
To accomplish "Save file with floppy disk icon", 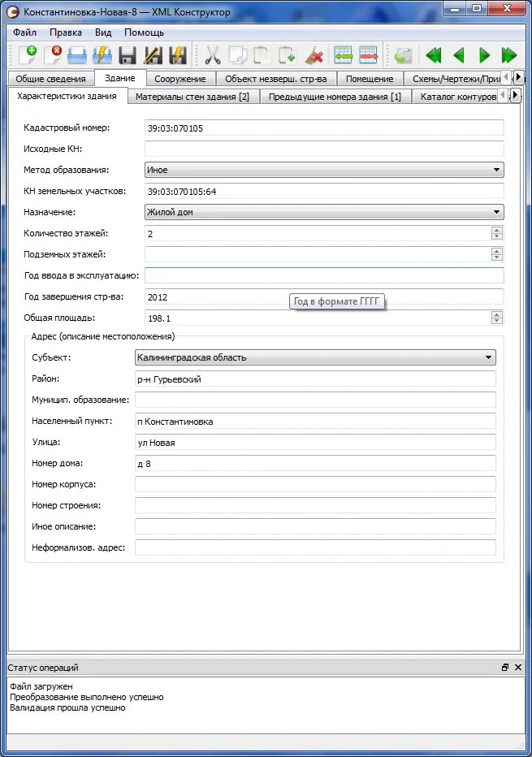I will pyautogui.click(x=128, y=55).
